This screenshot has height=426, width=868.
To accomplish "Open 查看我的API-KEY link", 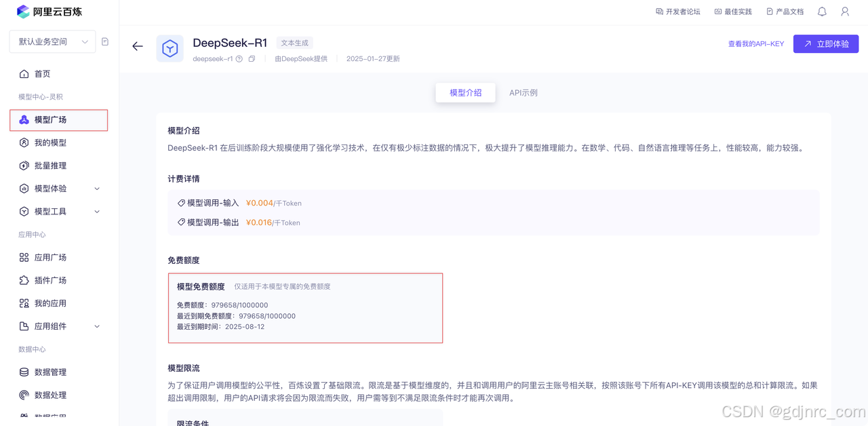I will pos(755,44).
